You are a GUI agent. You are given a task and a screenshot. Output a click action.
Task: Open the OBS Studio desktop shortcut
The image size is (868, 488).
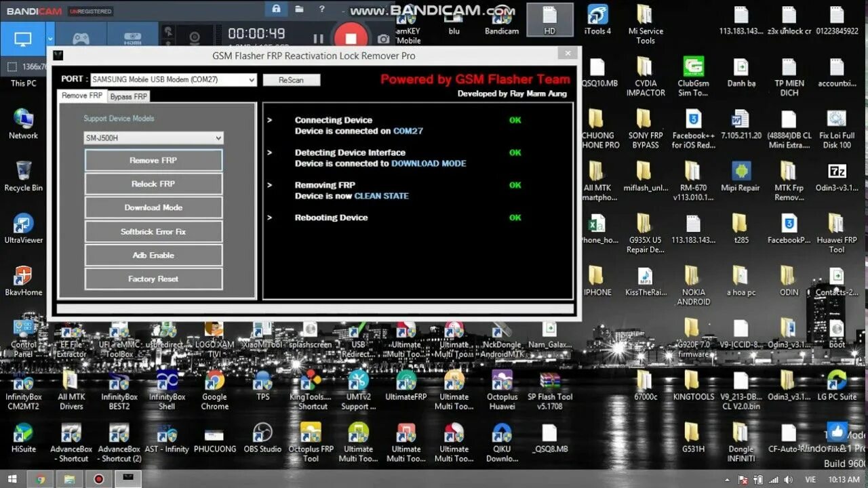(262, 438)
